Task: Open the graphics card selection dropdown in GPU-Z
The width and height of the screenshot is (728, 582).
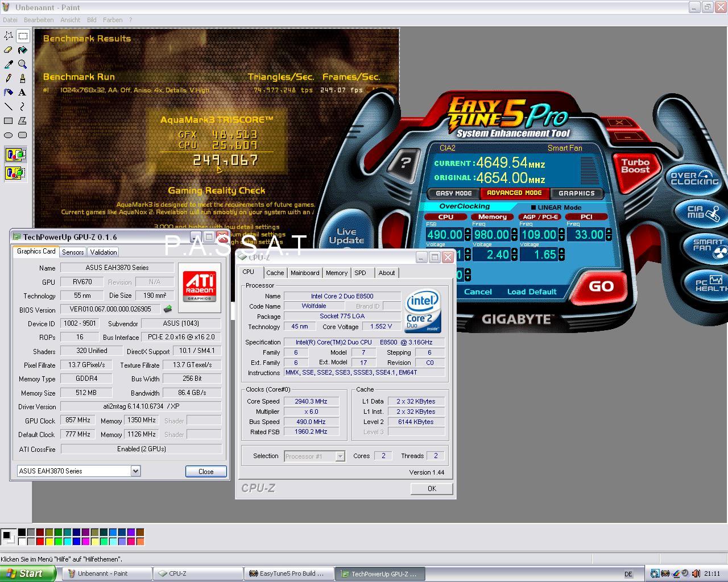Action: pos(135,471)
